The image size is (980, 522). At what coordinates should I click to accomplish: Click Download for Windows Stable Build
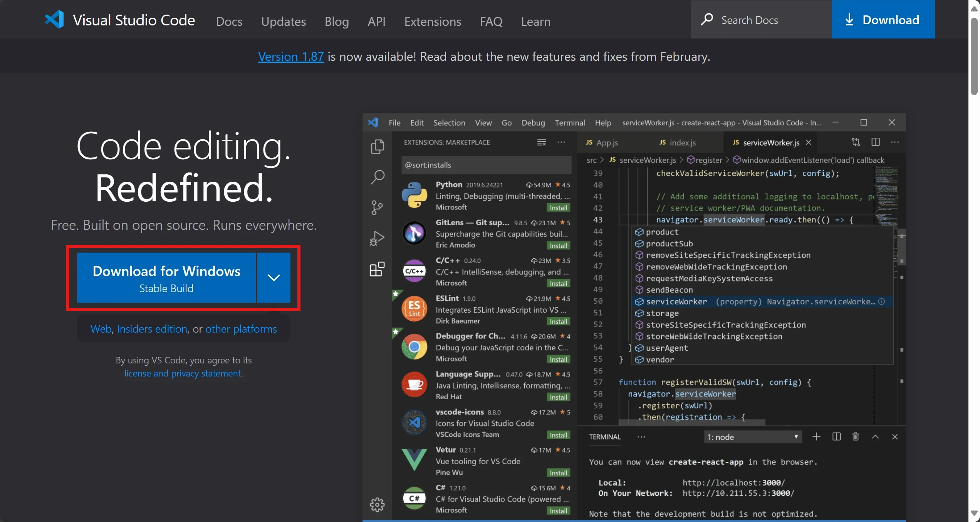166,278
